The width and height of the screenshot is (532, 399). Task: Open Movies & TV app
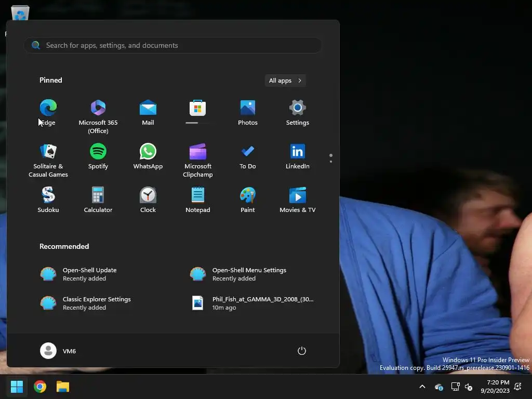coord(298,200)
